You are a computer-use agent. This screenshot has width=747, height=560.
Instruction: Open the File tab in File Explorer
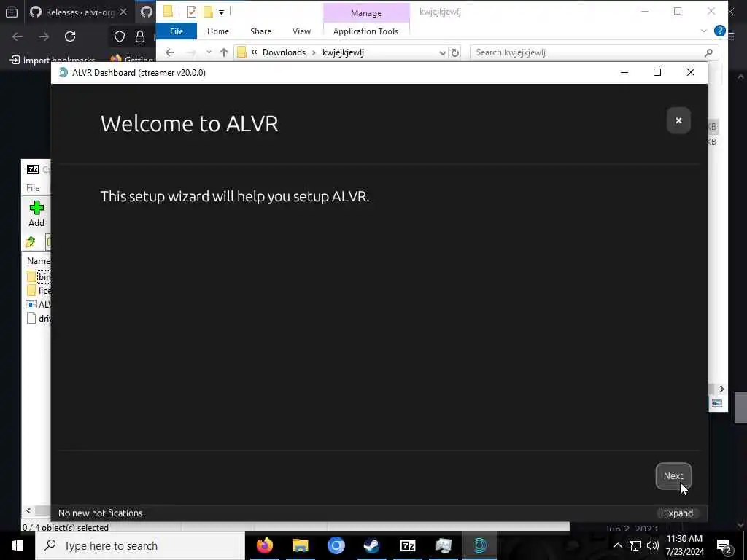click(x=177, y=31)
